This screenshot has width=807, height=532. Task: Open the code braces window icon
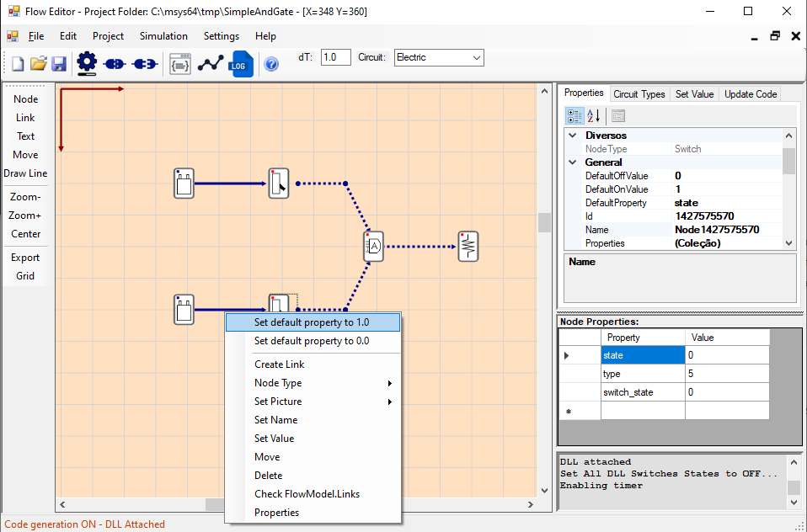[x=180, y=64]
